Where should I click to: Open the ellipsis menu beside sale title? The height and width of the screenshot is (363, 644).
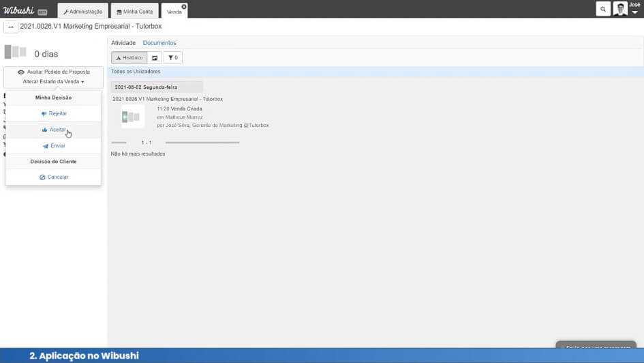coord(11,27)
